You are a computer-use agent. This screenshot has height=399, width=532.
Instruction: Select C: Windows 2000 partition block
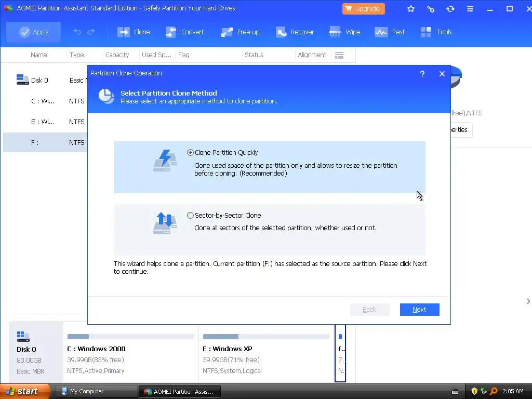[x=130, y=354]
